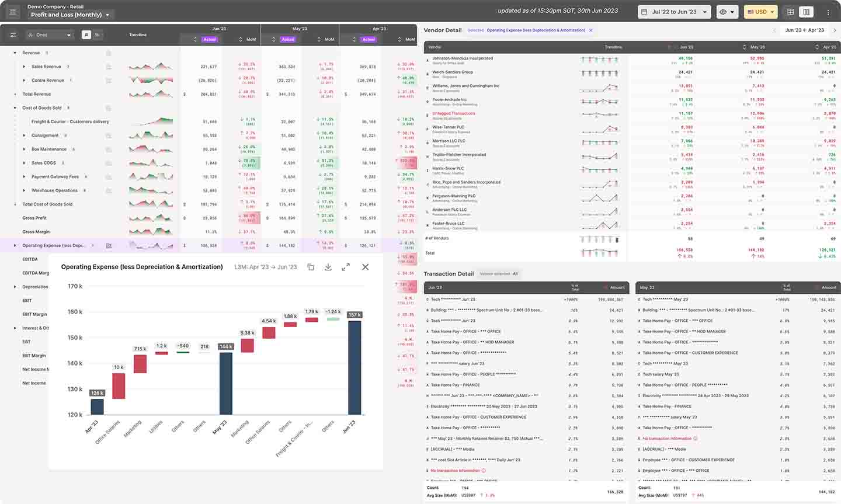Expand the Payment Gateway Fees row
This screenshot has height=504, width=841.
24,176
